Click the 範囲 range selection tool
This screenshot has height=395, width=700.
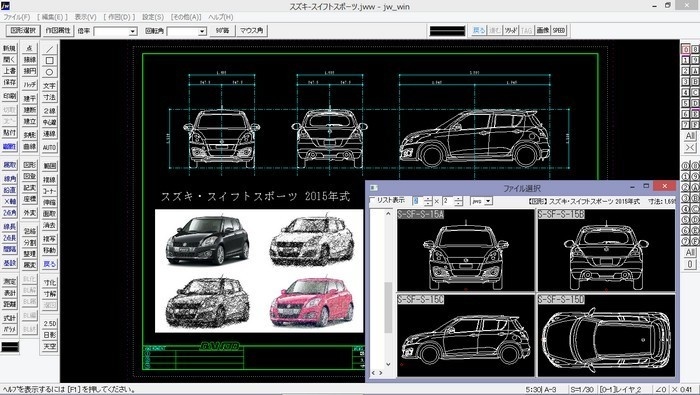click(x=50, y=166)
